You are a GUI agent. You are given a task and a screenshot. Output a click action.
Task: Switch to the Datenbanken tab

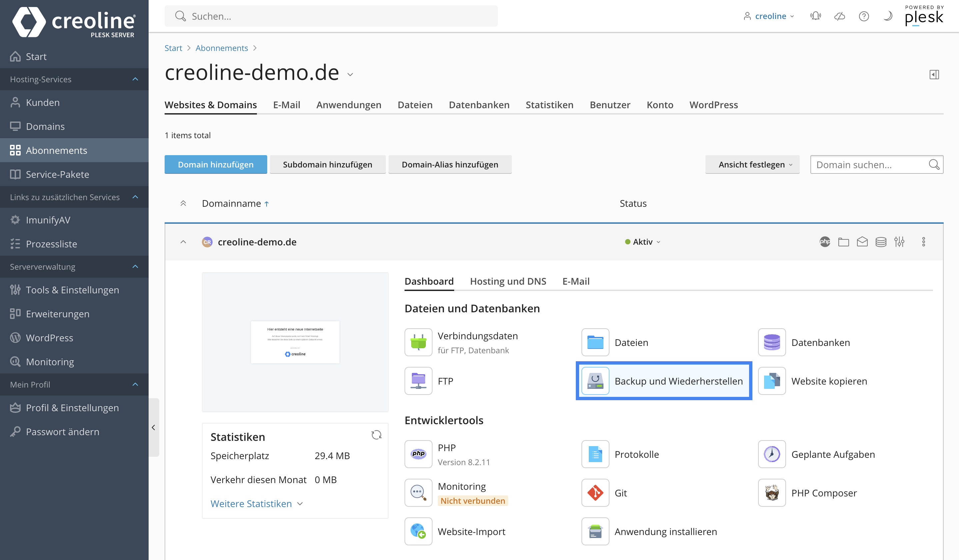click(x=479, y=105)
